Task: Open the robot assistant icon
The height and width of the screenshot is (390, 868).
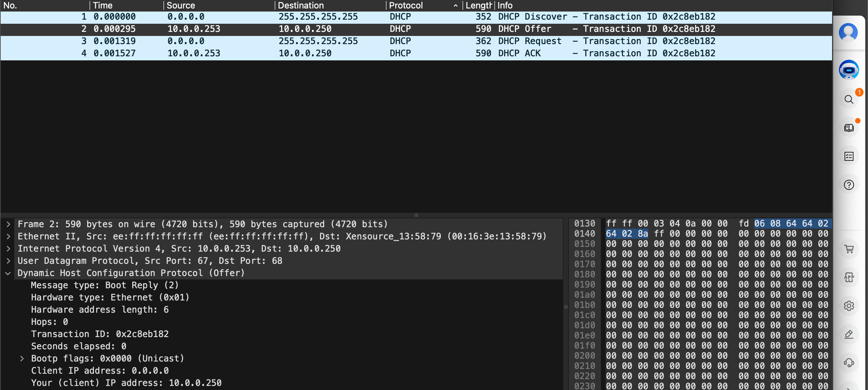Action: tap(849, 70)
